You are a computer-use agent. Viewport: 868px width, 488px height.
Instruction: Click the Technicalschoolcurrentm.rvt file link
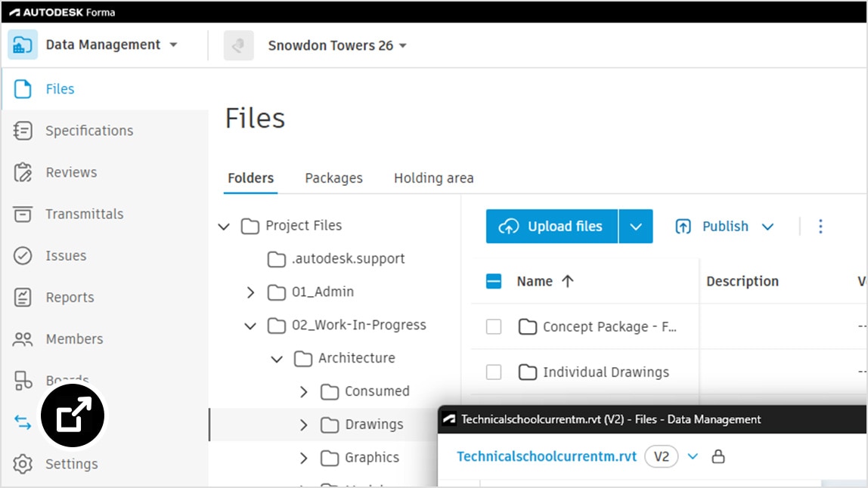(x=547, y=456)
